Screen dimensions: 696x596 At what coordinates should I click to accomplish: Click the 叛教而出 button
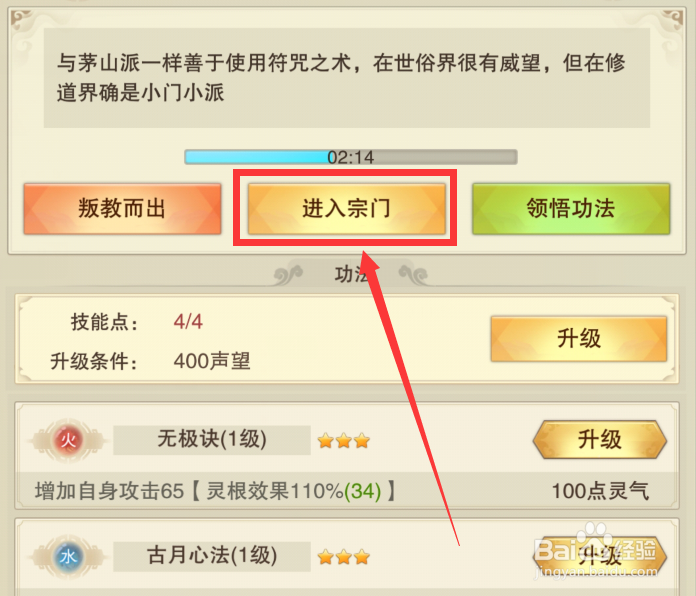point(123,208)
